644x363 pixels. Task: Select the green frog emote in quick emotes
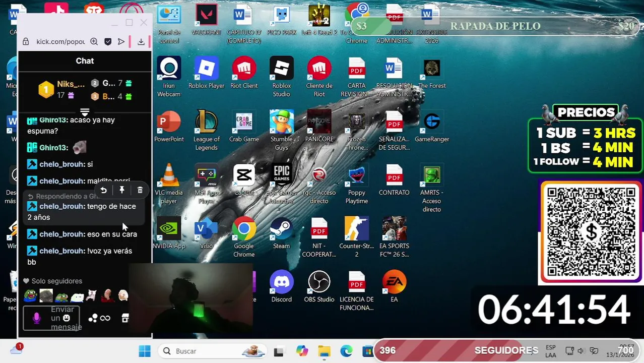pyautogui.click(x=30, y=295)
